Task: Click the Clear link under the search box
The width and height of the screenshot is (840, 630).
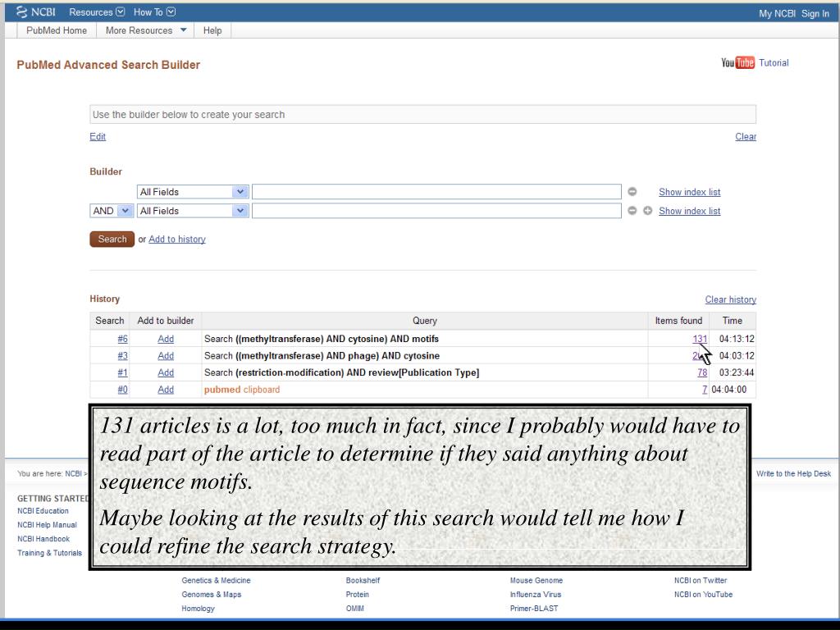Action: (x=745, y=137)
